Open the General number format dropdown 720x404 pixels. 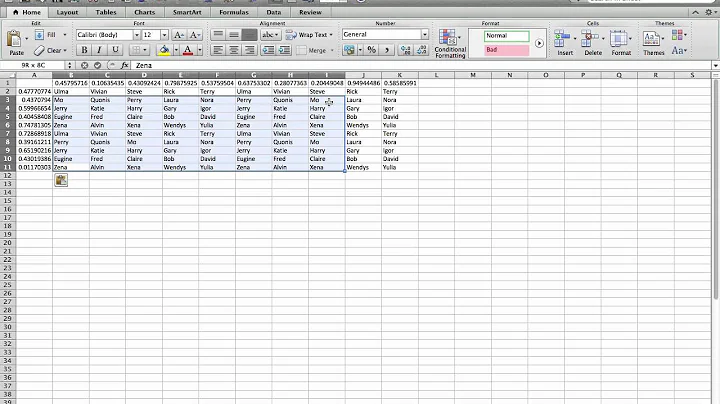pos(424,34)
